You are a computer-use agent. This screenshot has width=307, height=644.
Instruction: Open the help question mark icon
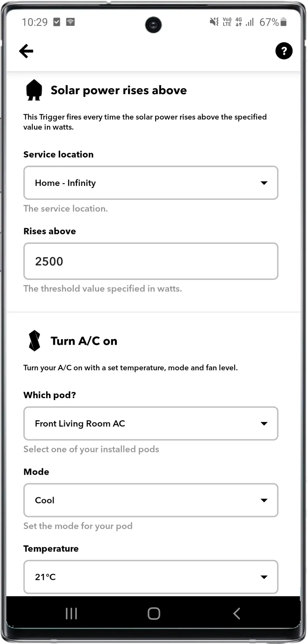(x=284, y=51)
